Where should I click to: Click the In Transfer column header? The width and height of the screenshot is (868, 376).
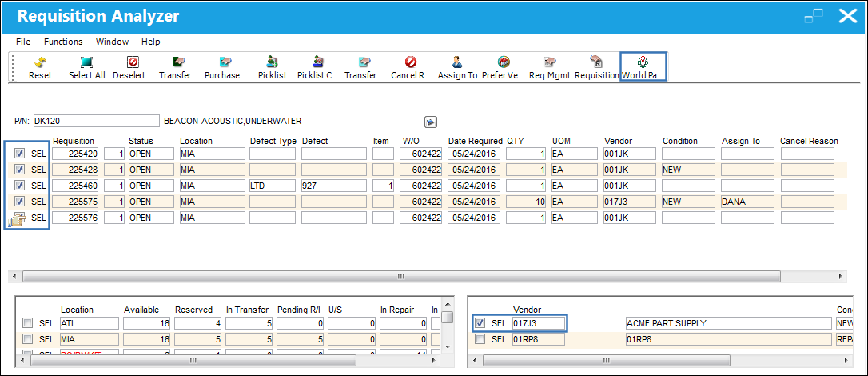(x=248, y=310)
